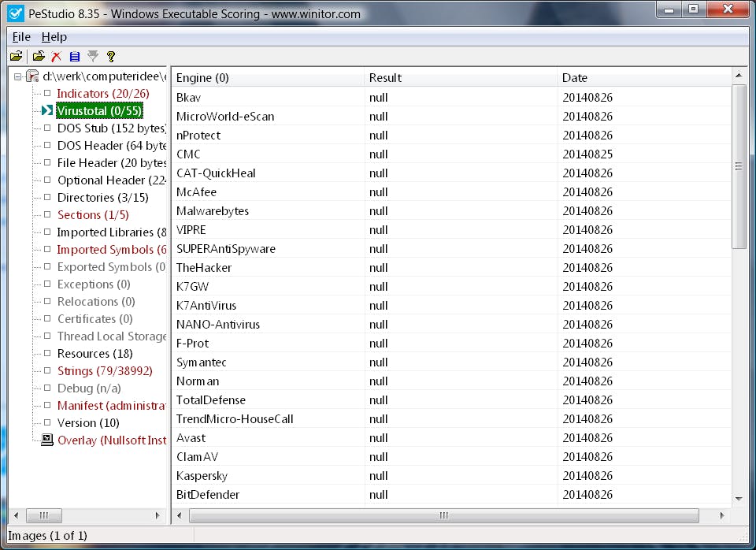
Task: Select the File Header tree item
Action: click(111, 162)
